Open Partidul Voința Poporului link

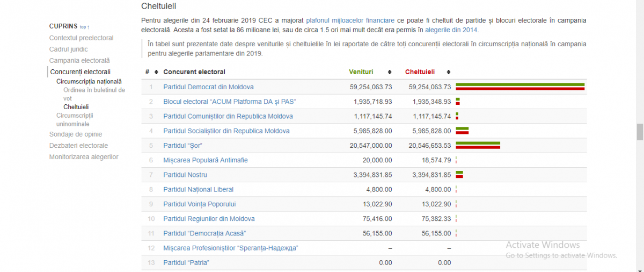coord(200,204)
